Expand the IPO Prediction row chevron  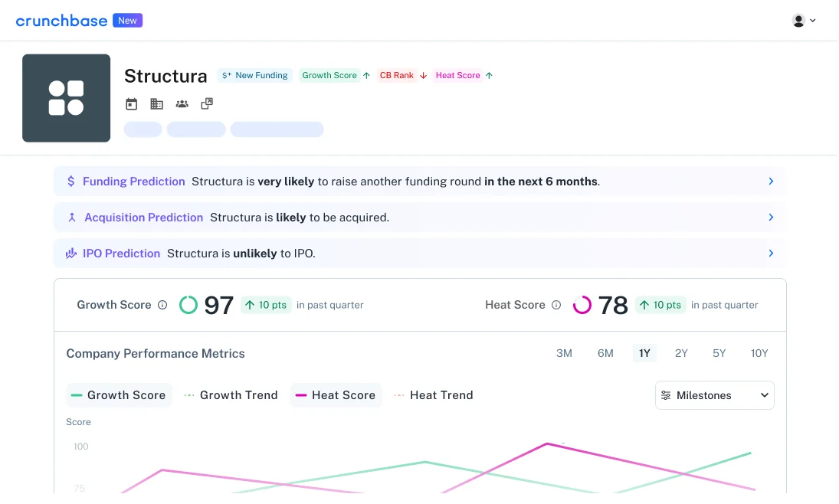click(771, 253)
